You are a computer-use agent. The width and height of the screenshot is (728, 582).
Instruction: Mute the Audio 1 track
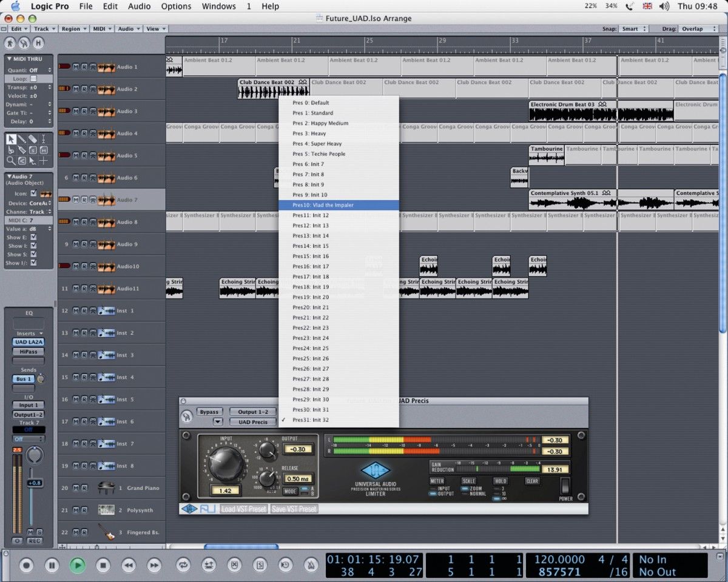tap(76, 67)
